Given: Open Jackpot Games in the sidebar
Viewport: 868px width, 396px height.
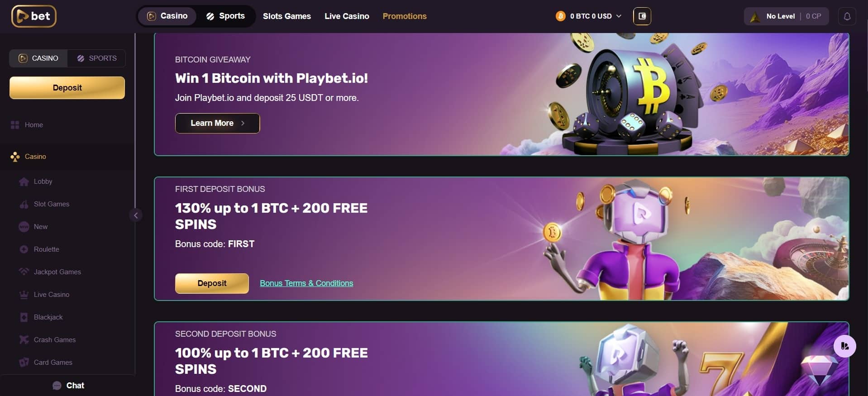Looking at the screenshot, I should (x=57, y=272).
